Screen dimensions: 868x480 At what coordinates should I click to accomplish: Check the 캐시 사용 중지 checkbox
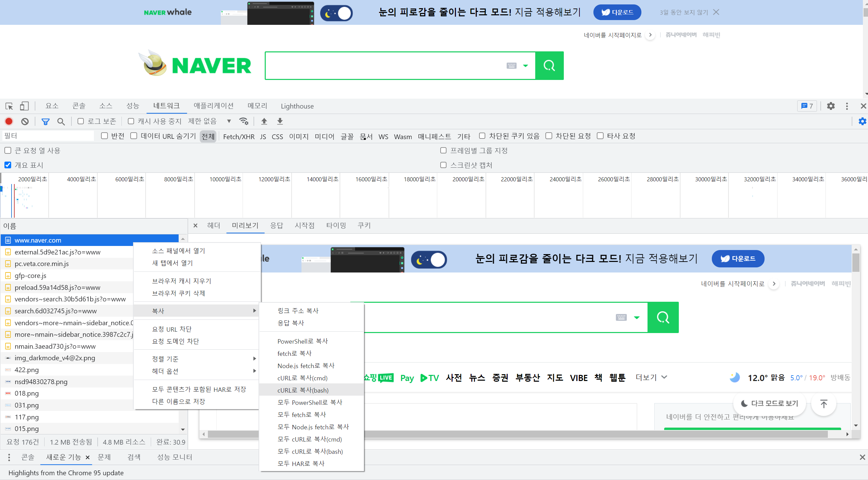coord(131,121)
